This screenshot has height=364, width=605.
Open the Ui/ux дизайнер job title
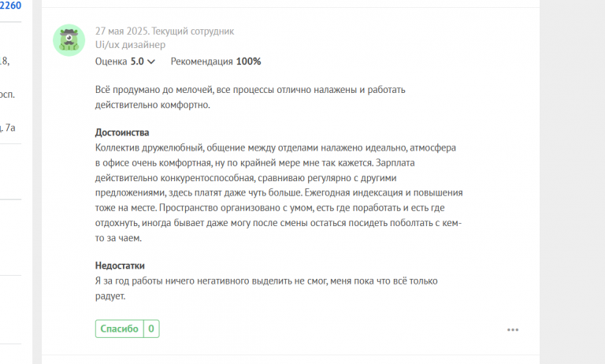click(x=131, y=45)
